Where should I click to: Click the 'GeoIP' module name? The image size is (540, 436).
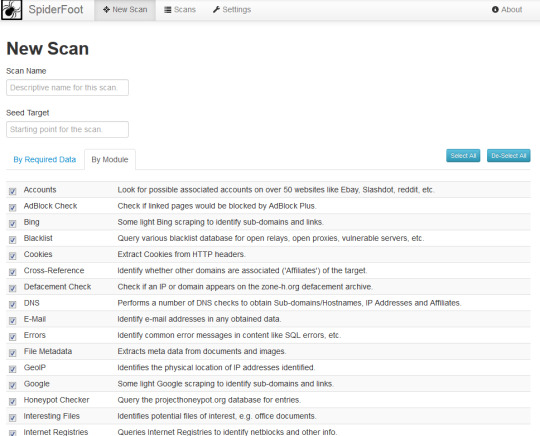pos(35,368)
